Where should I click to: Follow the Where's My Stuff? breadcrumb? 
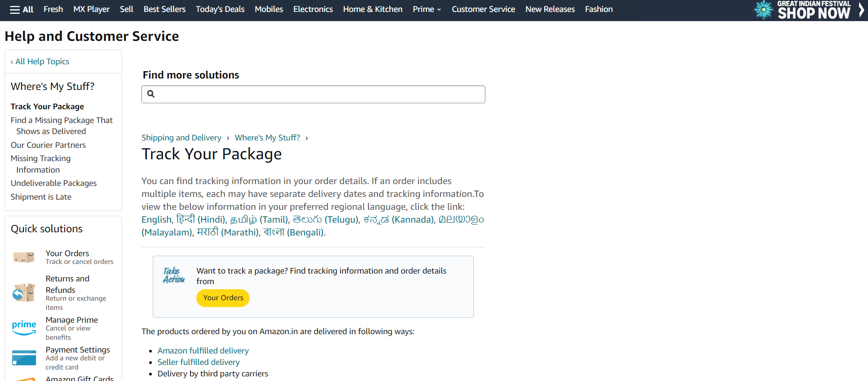[x=267, y=138]
